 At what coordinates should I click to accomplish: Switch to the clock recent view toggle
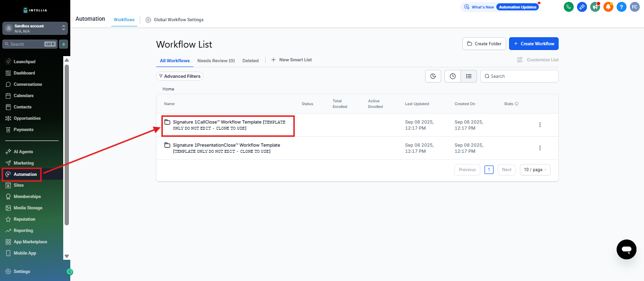[x=452, y=76]
